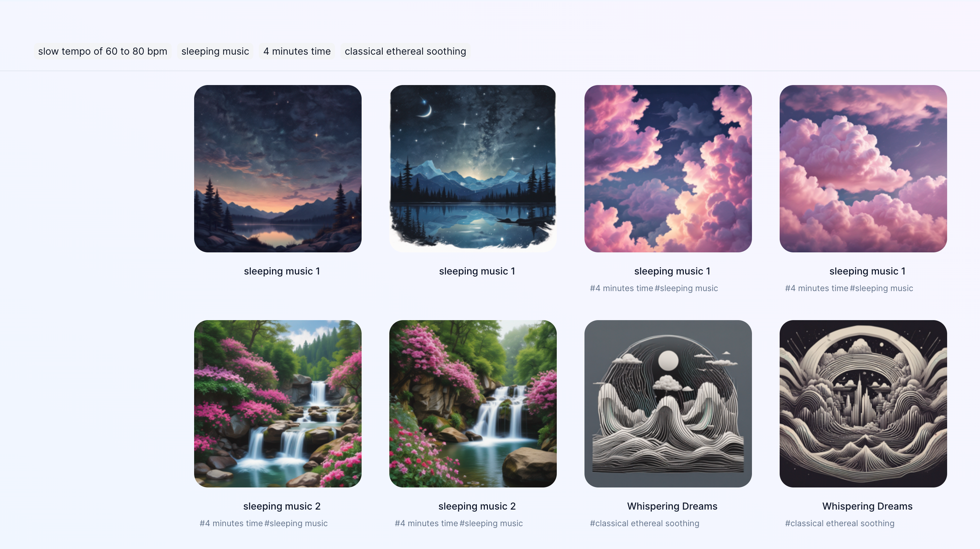This screenshot has width=980, height=549.
Task: Select the 'sleeping music' tag chip
Action: (215, 51)
